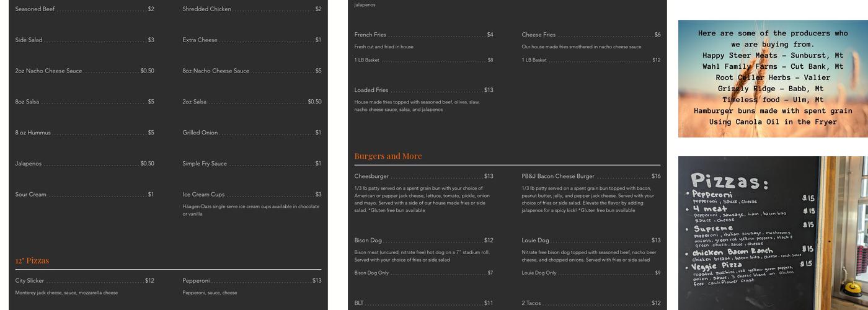This screenshot has width=868, height=310.
Task: Click the Pepperoni pizza menu entry
Action: click(196, 281)
